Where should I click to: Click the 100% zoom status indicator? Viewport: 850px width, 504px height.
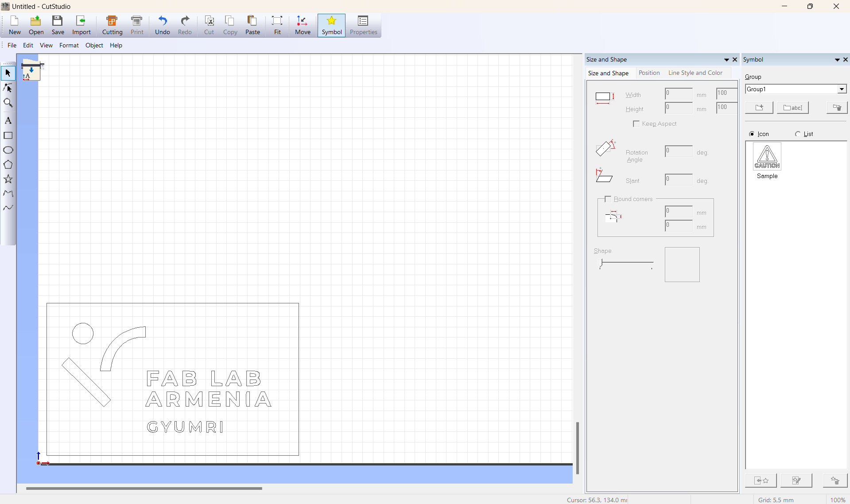[x=838, y=500]
